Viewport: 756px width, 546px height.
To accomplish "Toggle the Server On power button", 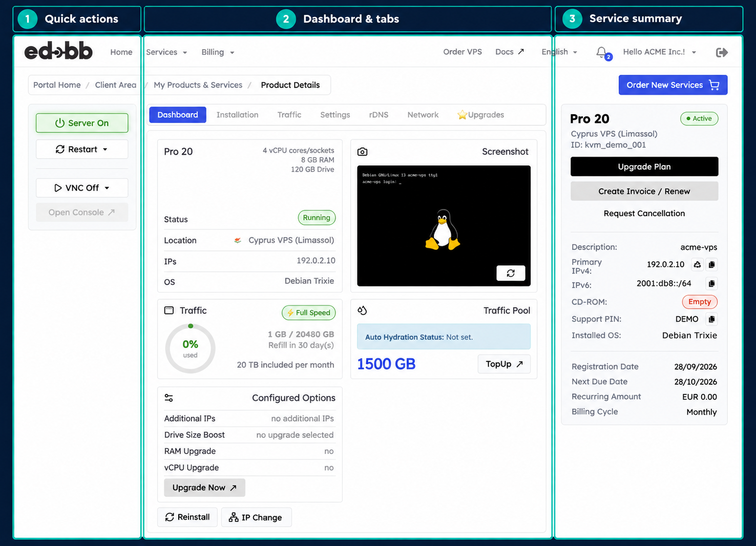I will (x=82, y=123).
